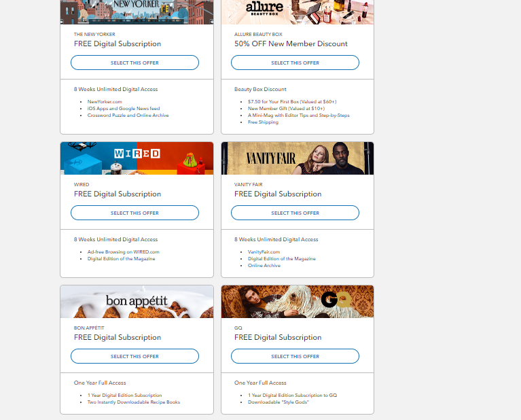Click Vanity Fair 'Online Archive' item

(x=264, y=265)
